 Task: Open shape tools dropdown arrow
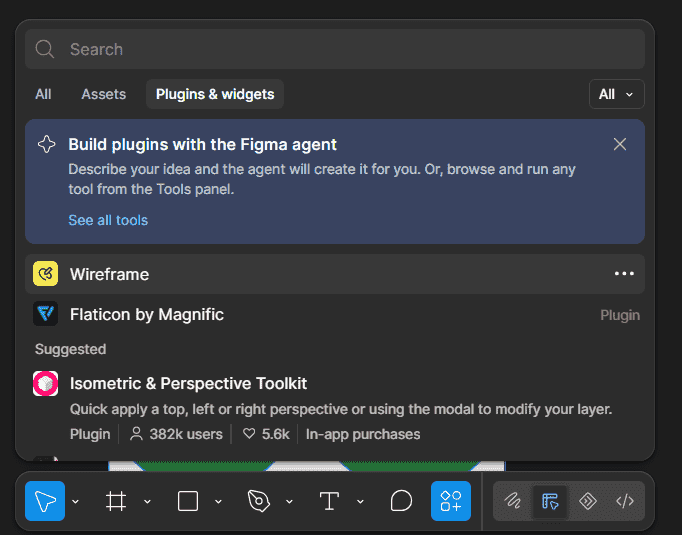pyautogui.click(x=218, y=502)
